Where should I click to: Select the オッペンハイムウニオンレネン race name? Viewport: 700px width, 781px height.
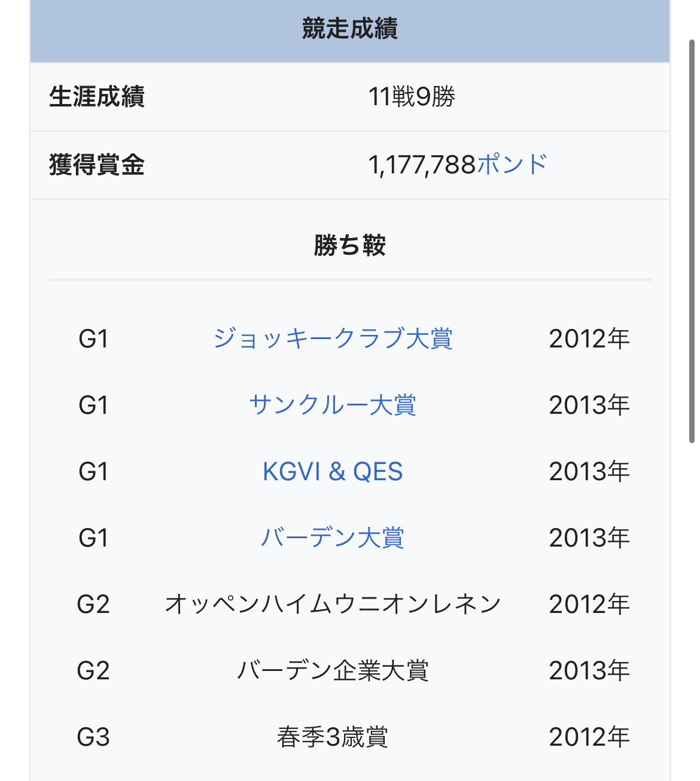[x=333, y=604]
